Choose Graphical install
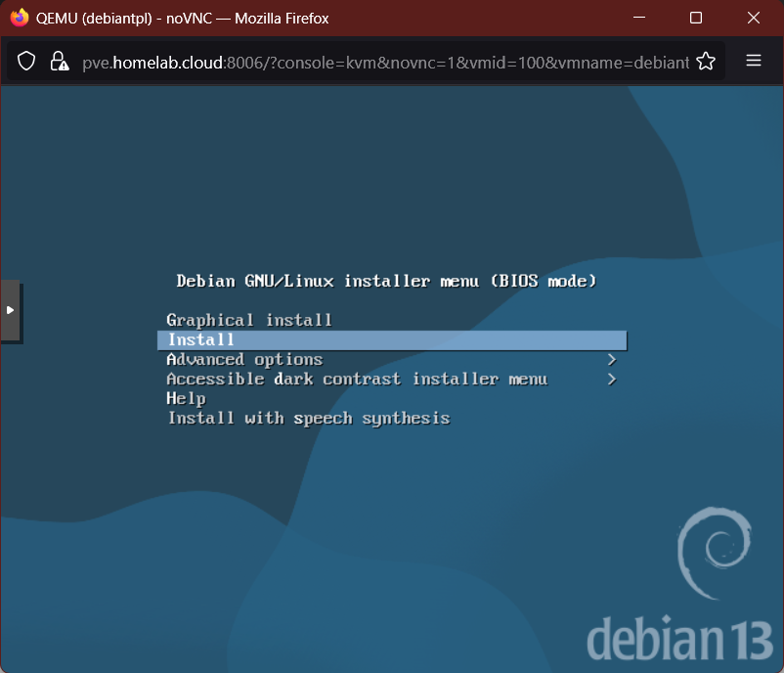The height and width of the screenshot is (673, 784). 250,320
